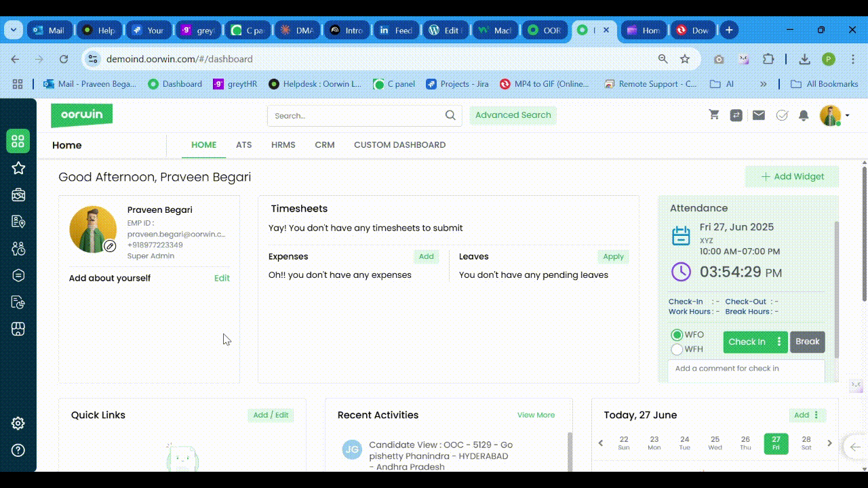Screen dimensions: 868x488
Task: Click the switch arrows icon in header
Action: point(736,115)
